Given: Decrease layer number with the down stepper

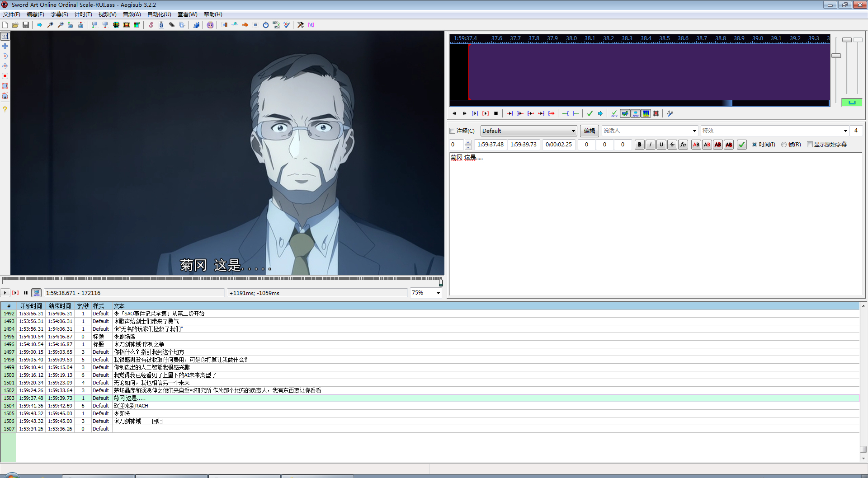Looking at the screenshot, I should tap(468, 147).
